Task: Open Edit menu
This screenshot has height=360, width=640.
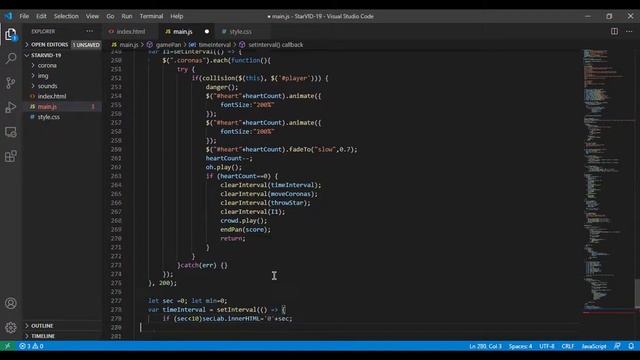Action: (41, 16)
